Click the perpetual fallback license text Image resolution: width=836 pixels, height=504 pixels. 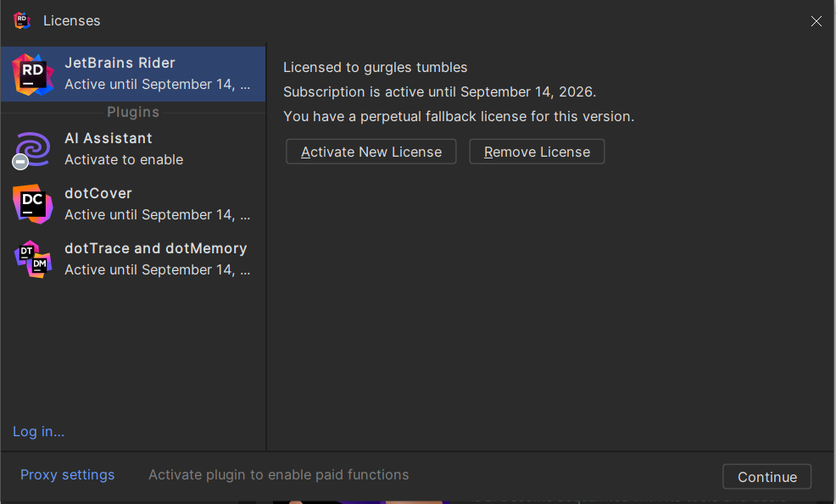459,117
